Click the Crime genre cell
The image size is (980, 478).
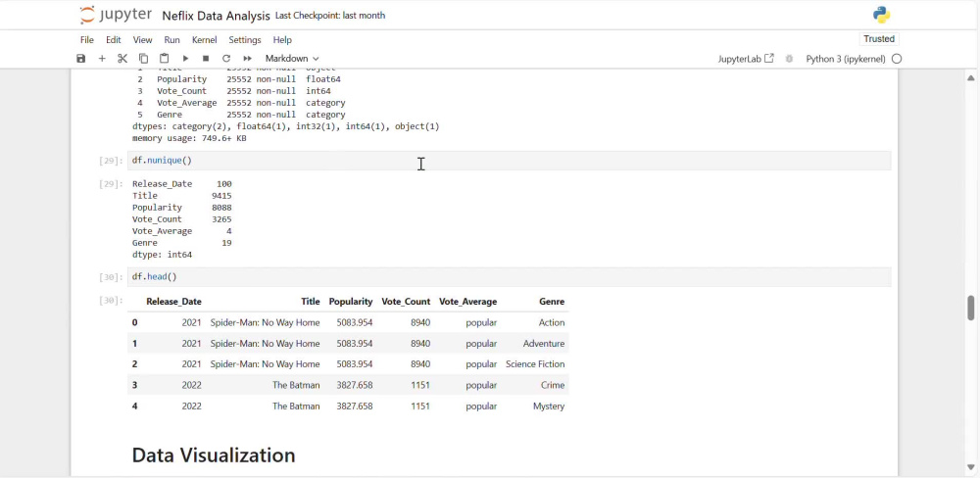point(553,385)
